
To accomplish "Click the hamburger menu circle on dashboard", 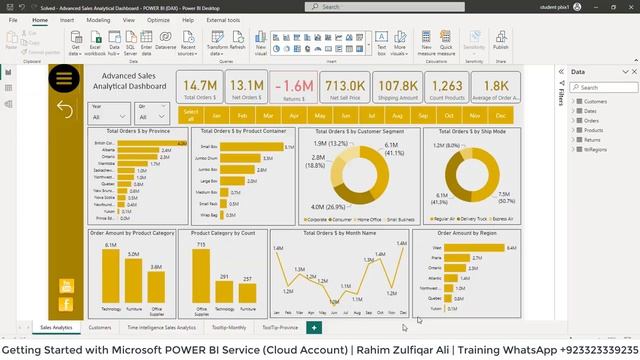I will 64,78.
